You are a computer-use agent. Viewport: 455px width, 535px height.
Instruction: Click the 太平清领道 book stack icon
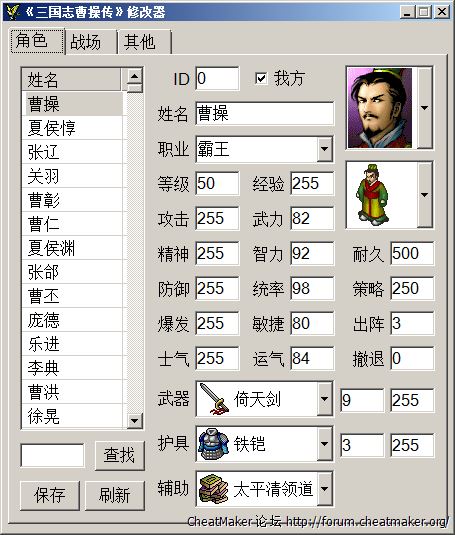click(214, 489)
